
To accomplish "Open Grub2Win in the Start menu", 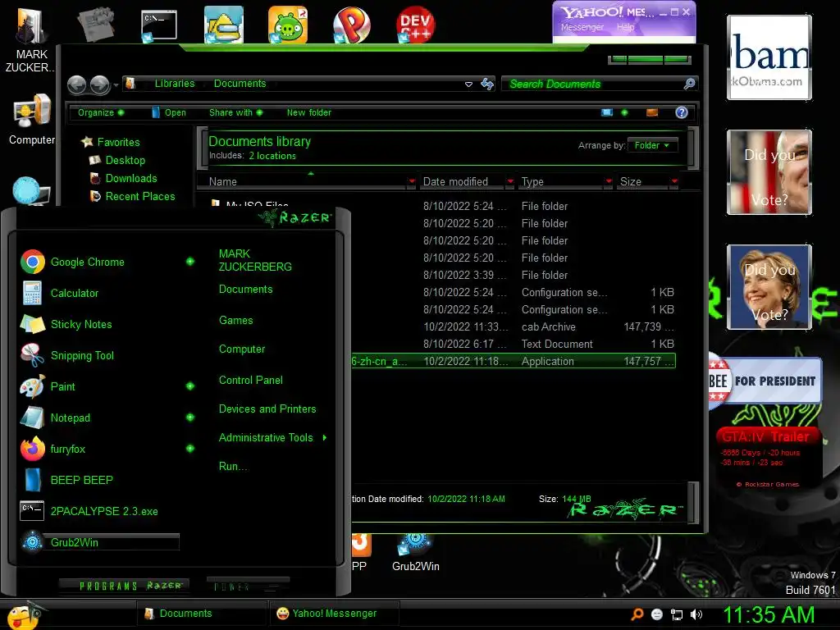I will tap(99, 542).
